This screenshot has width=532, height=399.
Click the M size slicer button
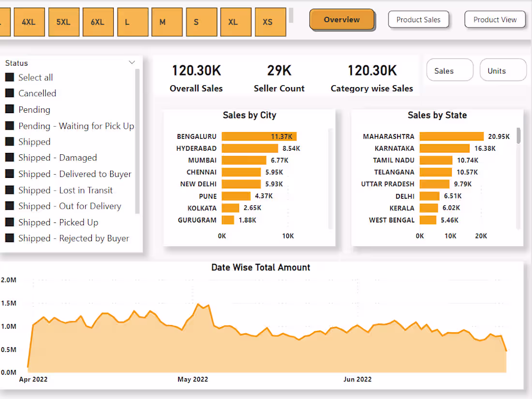tap(167, 22)
